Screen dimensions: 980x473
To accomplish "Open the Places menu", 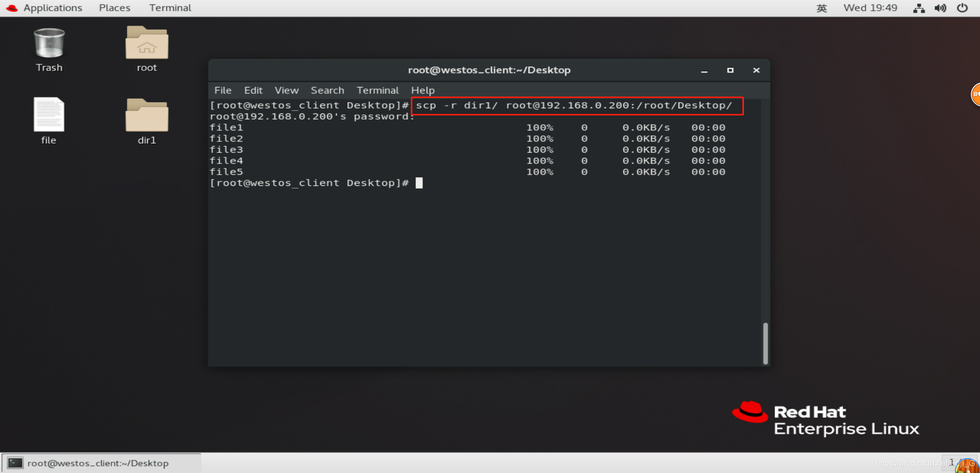I will point(114,8).
